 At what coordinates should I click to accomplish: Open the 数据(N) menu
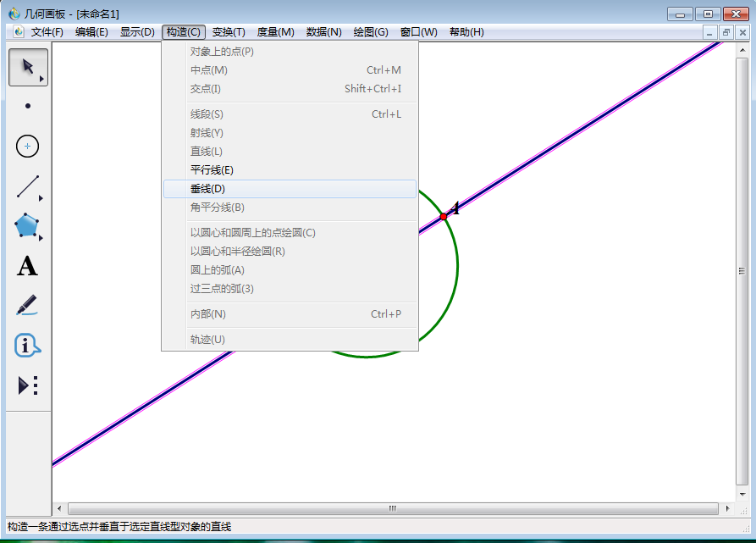(324, 32)
